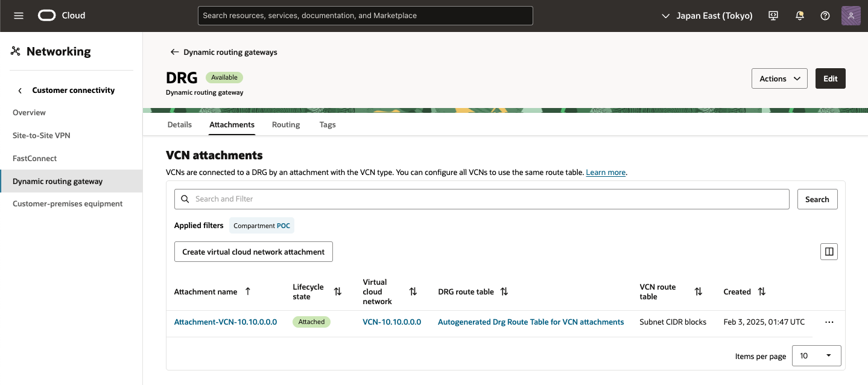The height and width of the screenshot is (385, 868).
Task: Click the Compartment POC filter chip
Action: coord(262,226)
